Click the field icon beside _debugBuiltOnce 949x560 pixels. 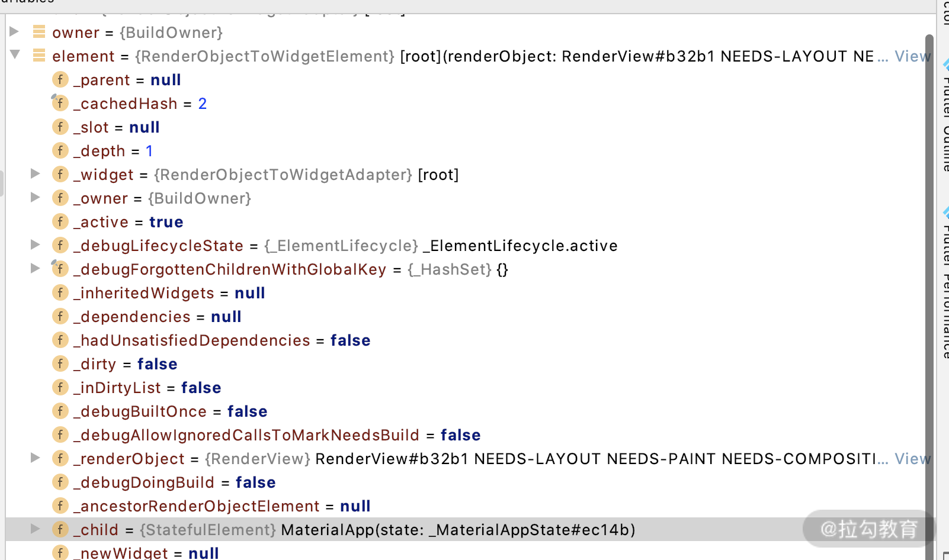(60, 411)
